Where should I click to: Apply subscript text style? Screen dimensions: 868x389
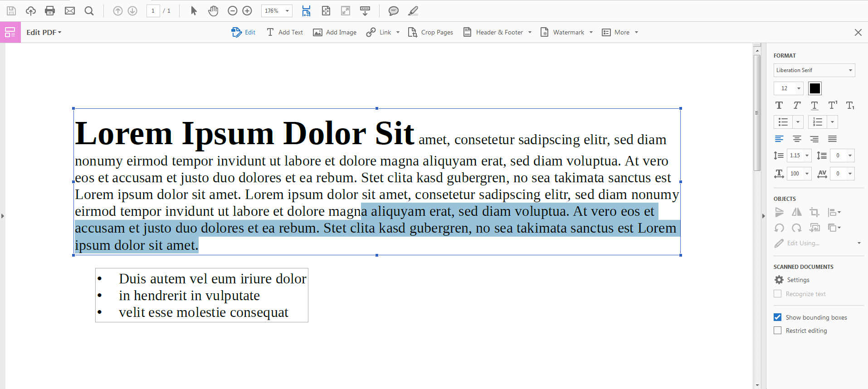point(850,105)
